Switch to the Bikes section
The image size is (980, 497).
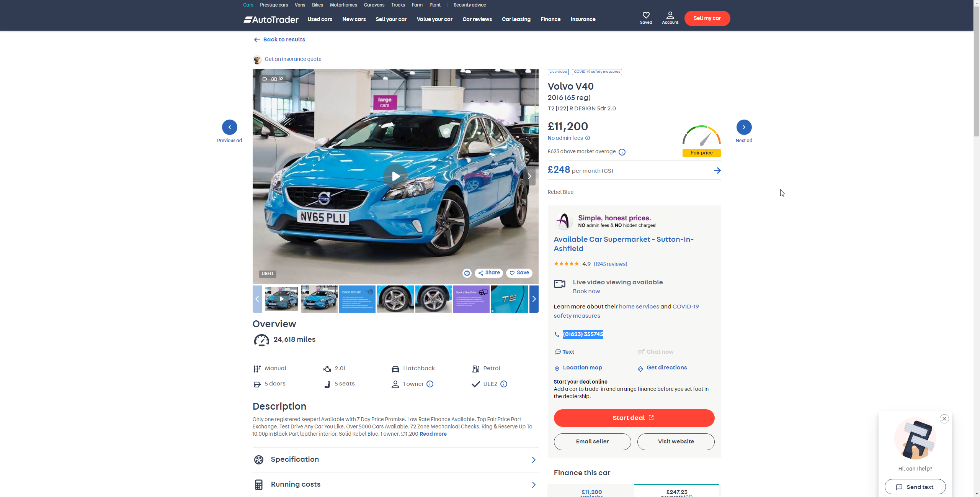coord(317,5)
